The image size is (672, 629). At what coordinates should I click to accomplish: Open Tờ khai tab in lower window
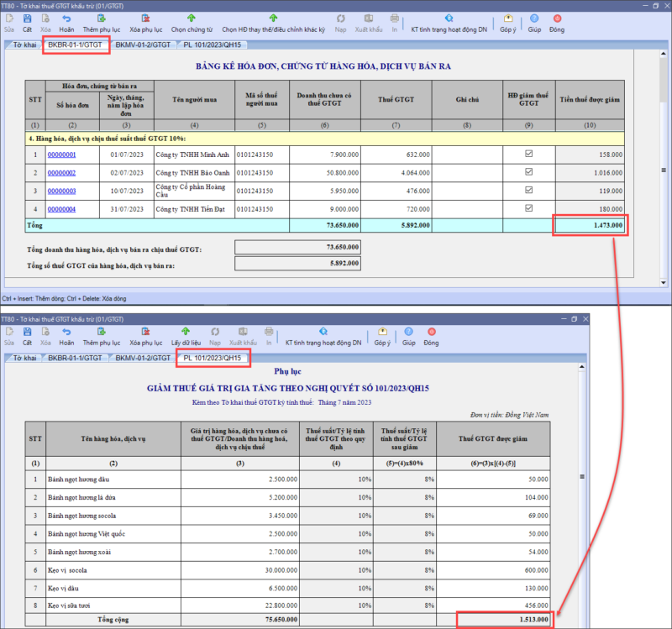[x=23, y=359]
